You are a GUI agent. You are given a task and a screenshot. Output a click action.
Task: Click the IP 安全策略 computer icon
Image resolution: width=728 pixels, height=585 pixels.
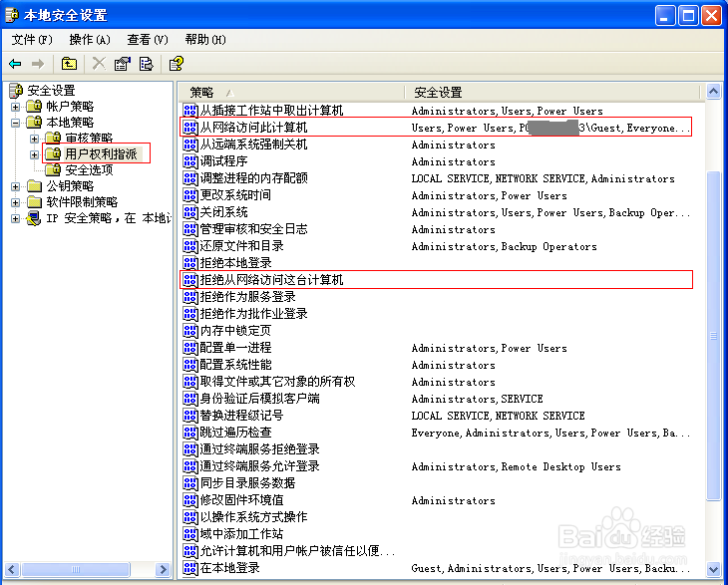point(34,218)
